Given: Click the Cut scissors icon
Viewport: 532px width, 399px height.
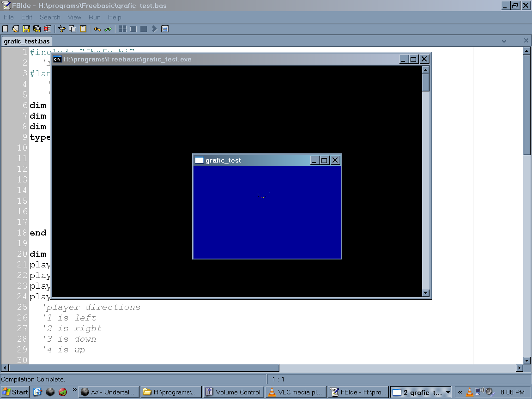Looking at the screenshot, I should click(62, 29).
